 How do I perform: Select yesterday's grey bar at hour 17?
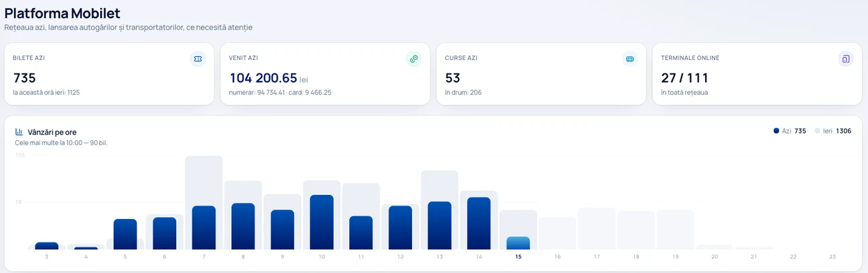coord(597,228)
